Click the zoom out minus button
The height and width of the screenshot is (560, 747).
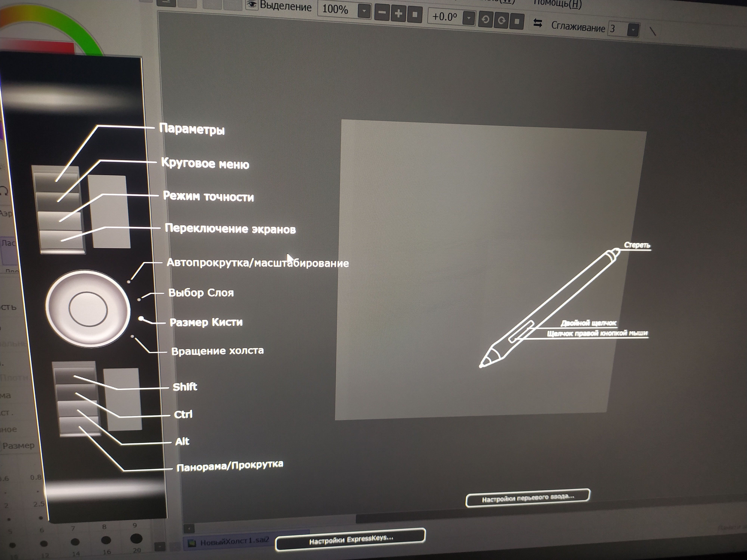click(382, 13)
